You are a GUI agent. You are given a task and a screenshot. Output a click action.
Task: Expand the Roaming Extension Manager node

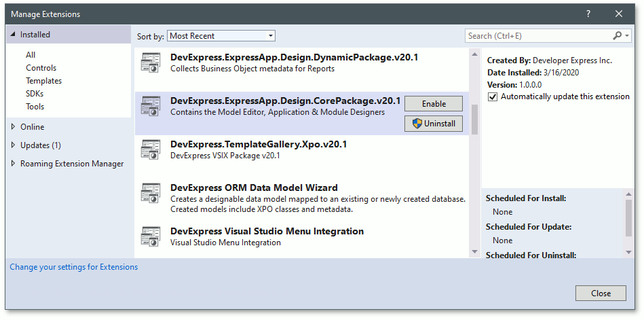[x=14, y=164]
